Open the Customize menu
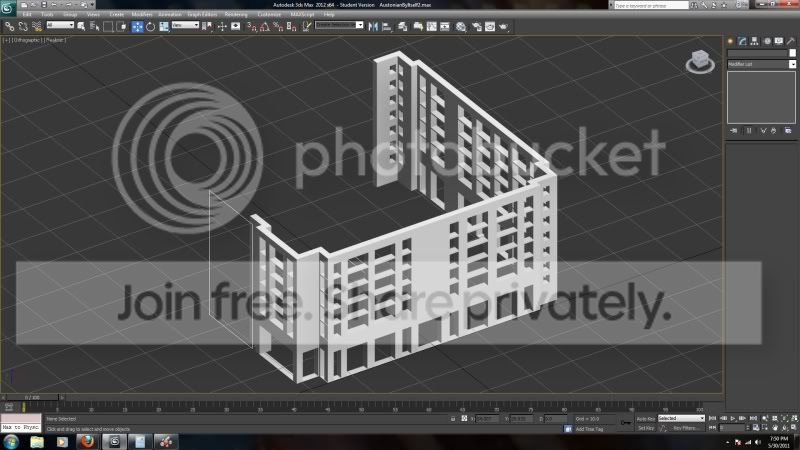The height and width of the screenshot is (450, 800). (x=269, y=14)
